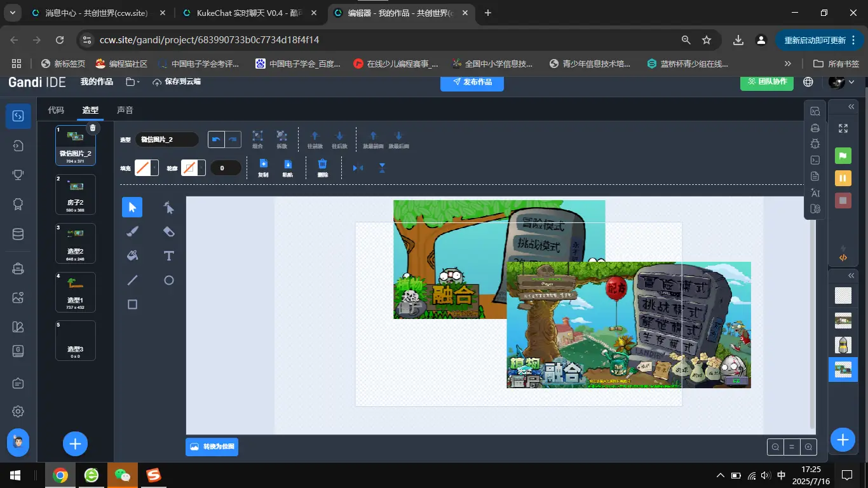
Task: Open the backpack icon in tool strip
Action: [x=815, y=128]
